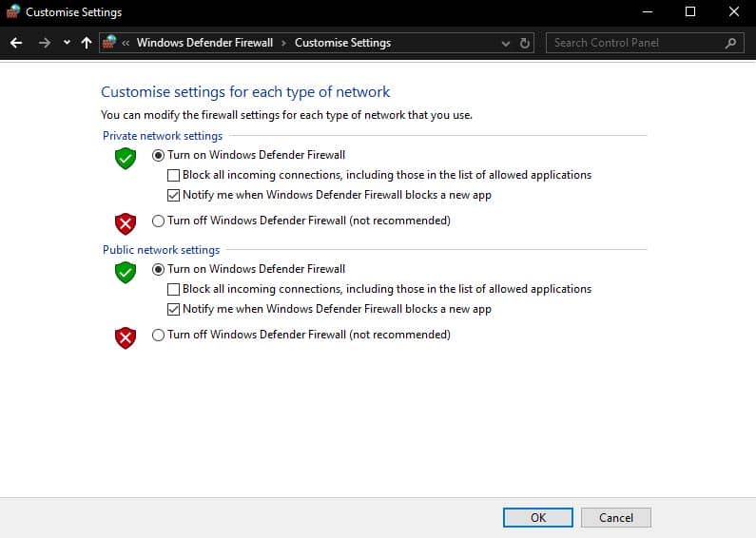Screen dimensions: 756x538
Task: Click the firewall icon in address bar
Action: (109, 42)
